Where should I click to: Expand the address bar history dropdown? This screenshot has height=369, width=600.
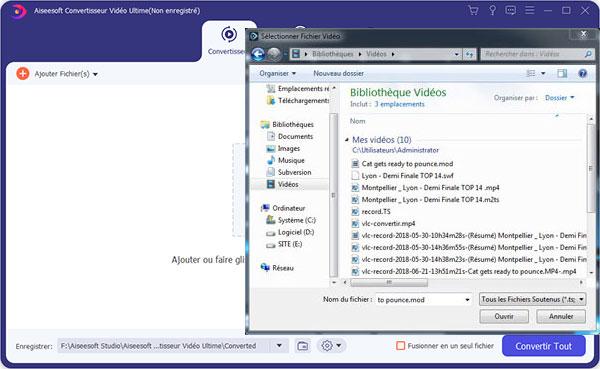(x=457, y=54)
